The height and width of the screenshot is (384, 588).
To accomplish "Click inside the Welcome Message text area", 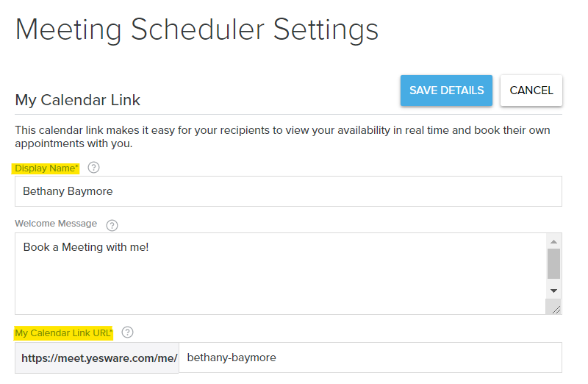I will pos(281,273).
